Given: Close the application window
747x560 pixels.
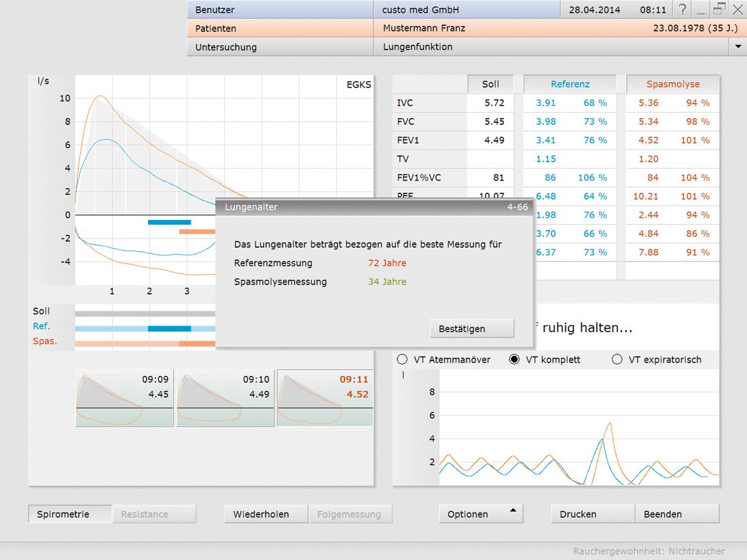Looking at the screenshot, I should point(737,10).
